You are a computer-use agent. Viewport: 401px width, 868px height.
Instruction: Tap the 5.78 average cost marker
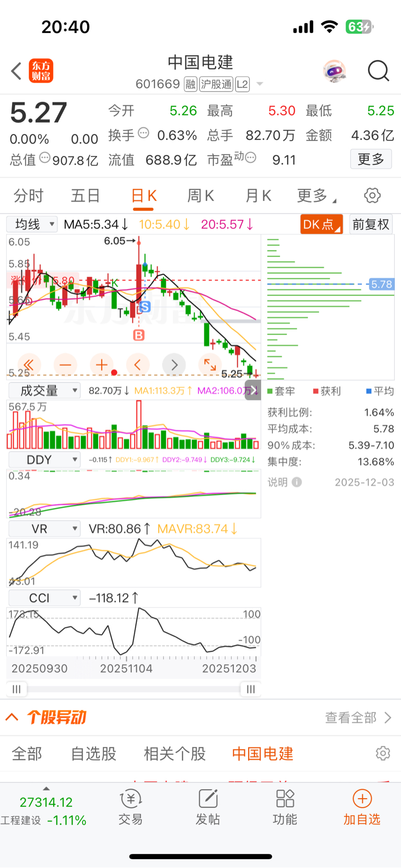click(381, 284)
